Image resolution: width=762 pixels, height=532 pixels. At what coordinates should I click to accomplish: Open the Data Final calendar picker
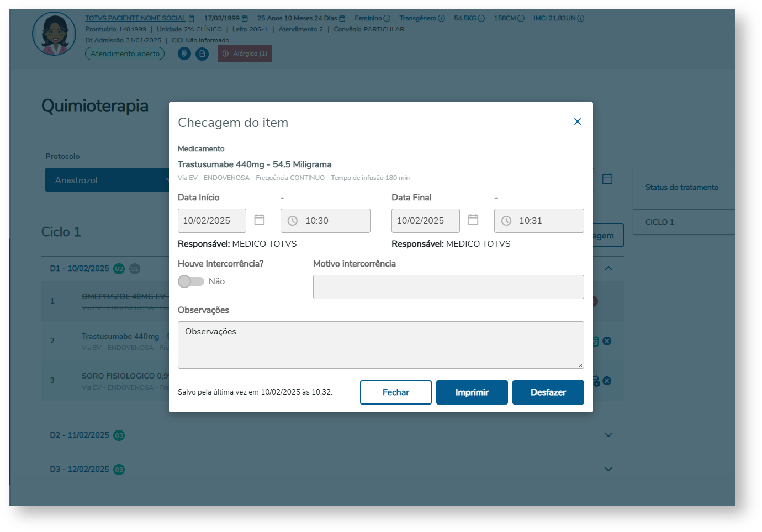point(473,220)
